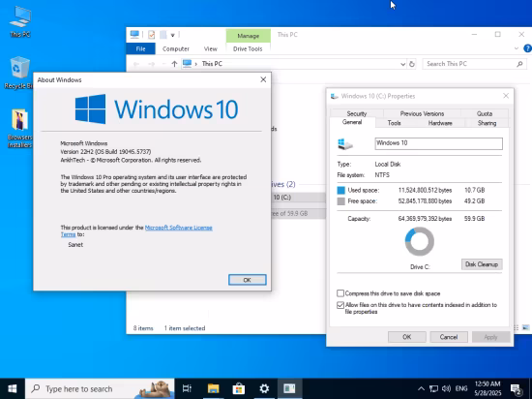The height and width of the screenshot is (399, 532).
Task: Toggle Allow files to have contents indexed
Action: pyautogui.click(x=340, y=305)
